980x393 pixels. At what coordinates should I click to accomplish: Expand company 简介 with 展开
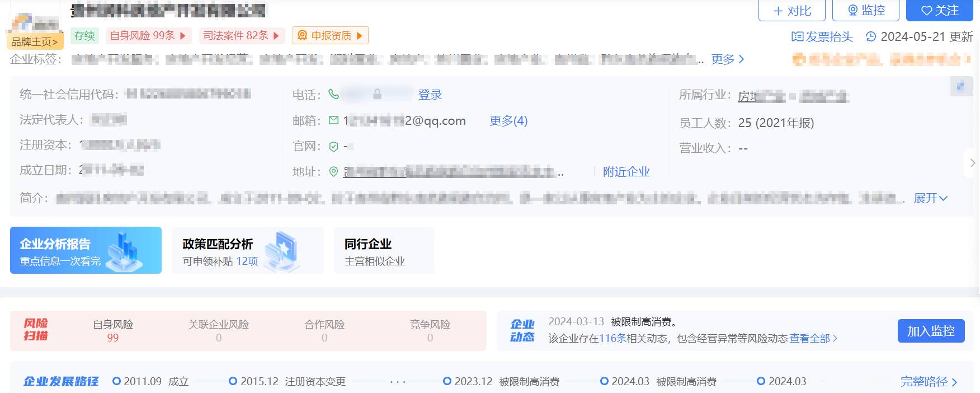(930, 198)
